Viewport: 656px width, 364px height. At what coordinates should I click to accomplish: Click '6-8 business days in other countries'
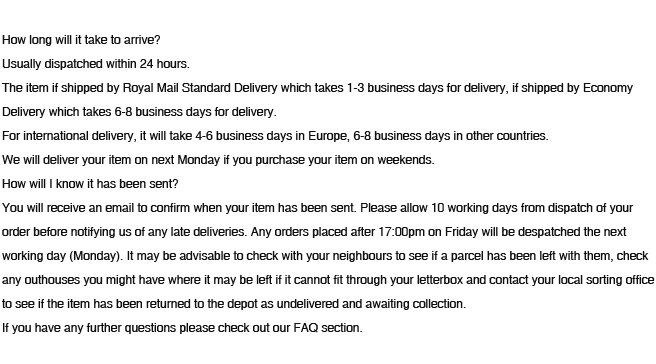pos(451,136)
